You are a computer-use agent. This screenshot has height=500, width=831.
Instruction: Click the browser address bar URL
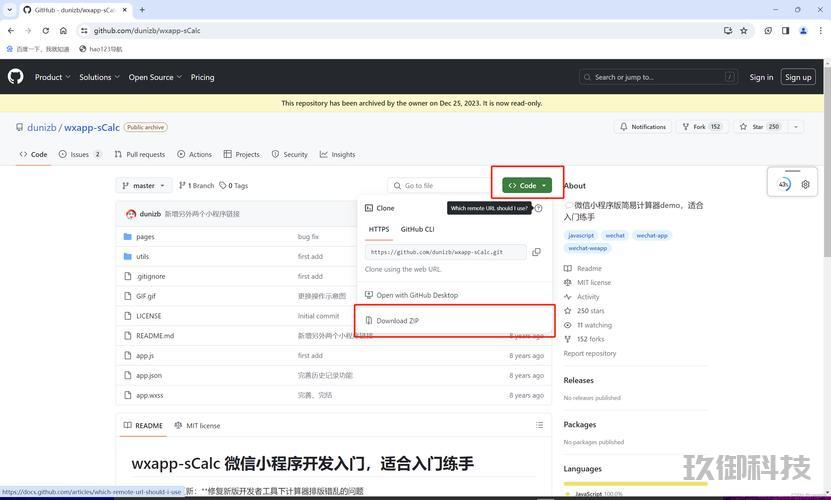click(147, 31)
